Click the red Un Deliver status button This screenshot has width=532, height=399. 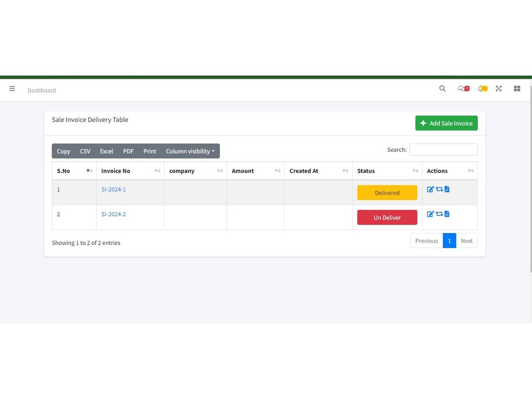point(387,218)
